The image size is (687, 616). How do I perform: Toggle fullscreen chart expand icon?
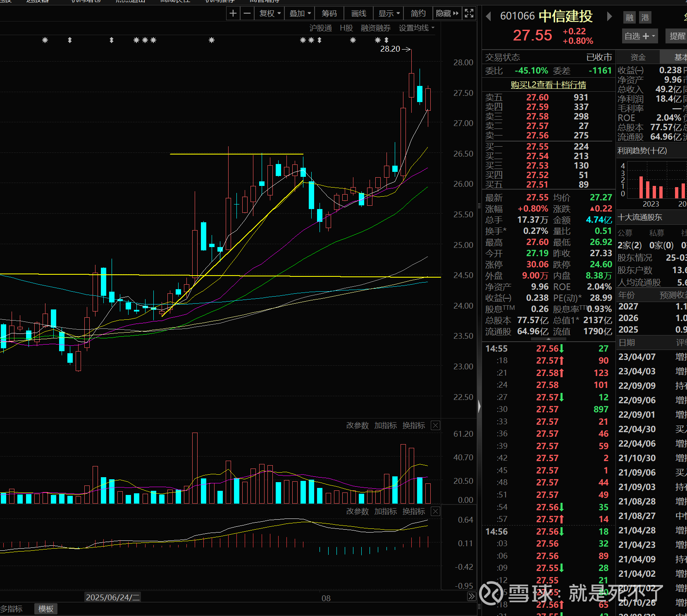point(469,14)
